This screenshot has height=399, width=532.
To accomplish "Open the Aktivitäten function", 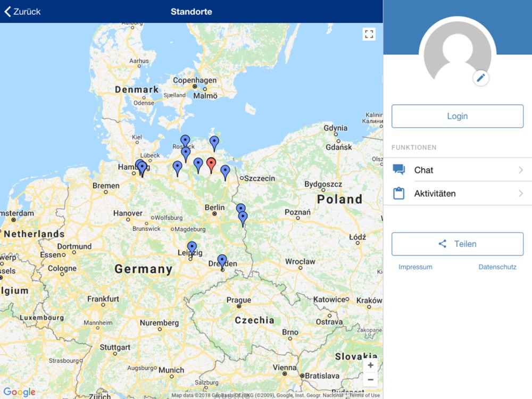I will tap(458, 194).
